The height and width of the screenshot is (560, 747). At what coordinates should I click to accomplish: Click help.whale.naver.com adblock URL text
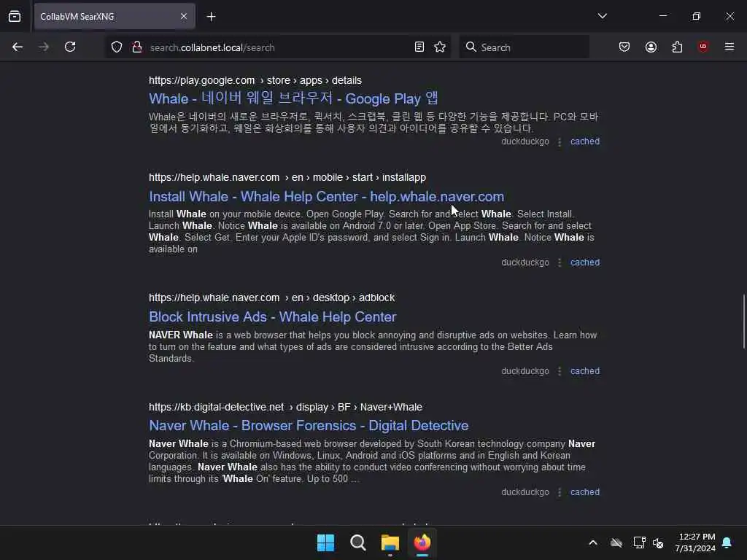point(271,298)
